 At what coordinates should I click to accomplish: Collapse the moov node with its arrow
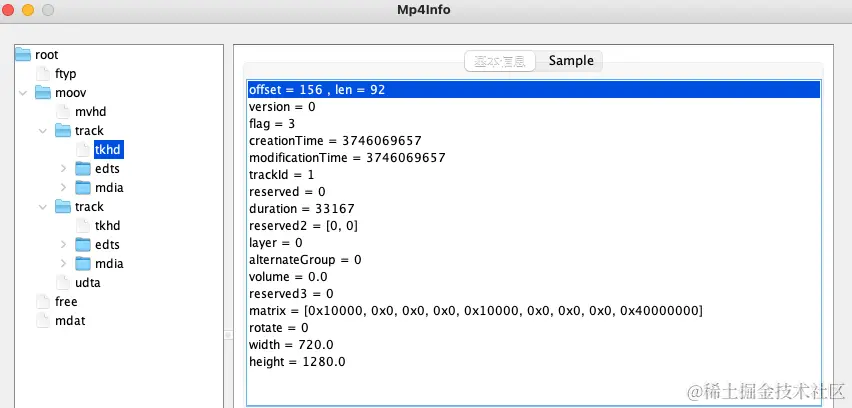tap(23, 93)
